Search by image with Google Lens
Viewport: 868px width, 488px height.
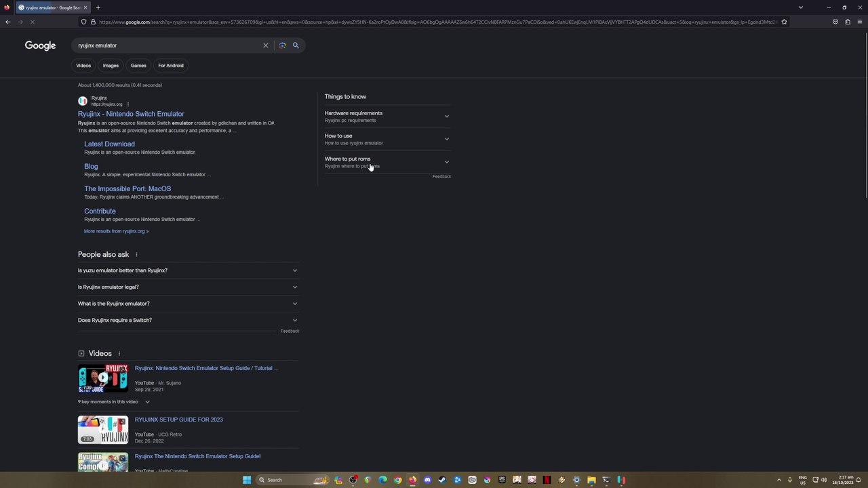(x=282, y=45)
